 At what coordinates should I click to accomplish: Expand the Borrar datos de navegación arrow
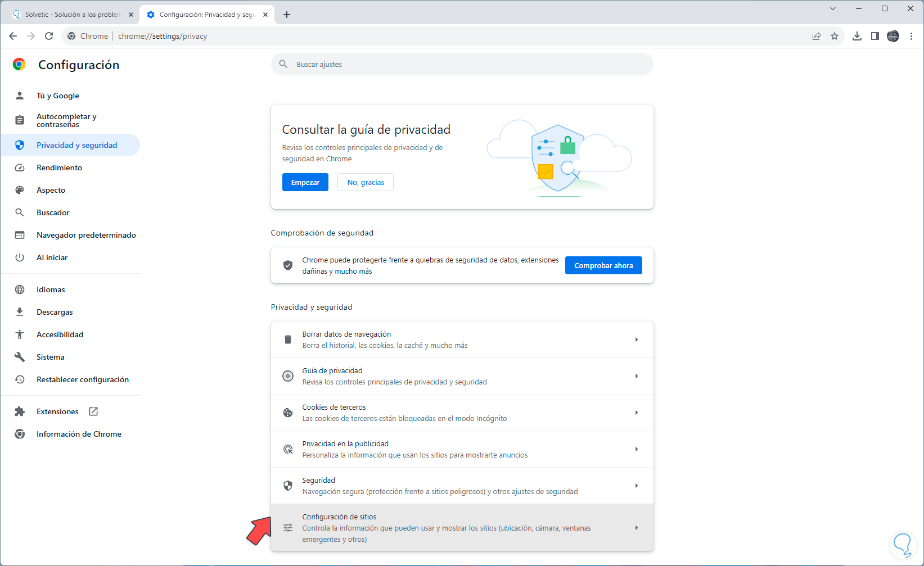637,339
